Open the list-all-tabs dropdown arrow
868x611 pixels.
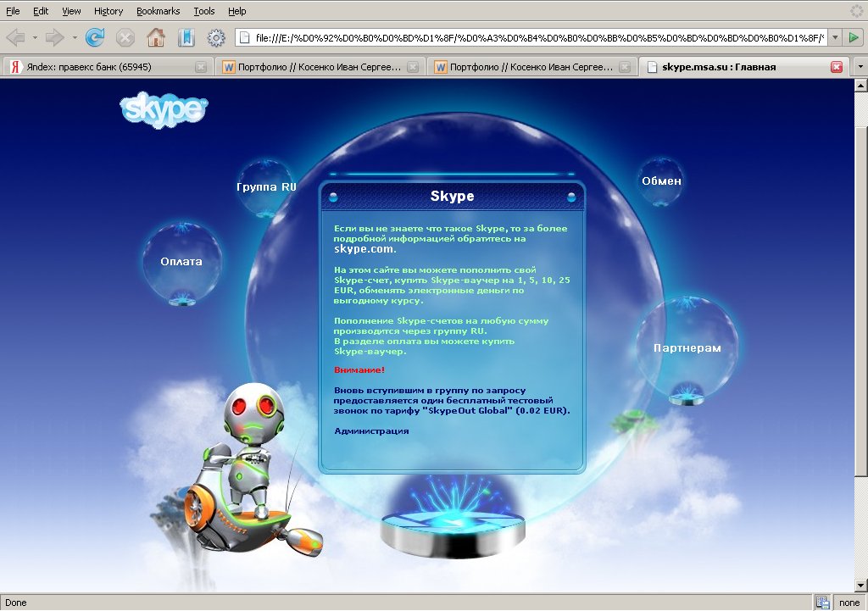pos(860,67)
